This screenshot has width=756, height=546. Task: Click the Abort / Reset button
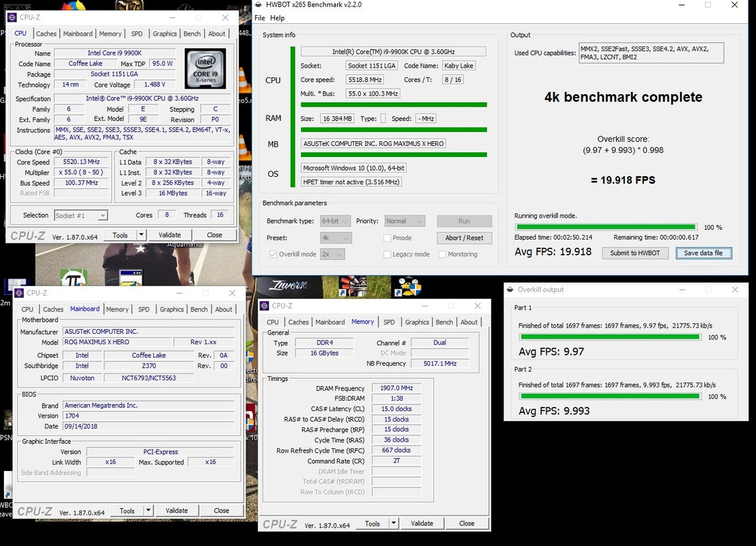click(x=464, y=238)
